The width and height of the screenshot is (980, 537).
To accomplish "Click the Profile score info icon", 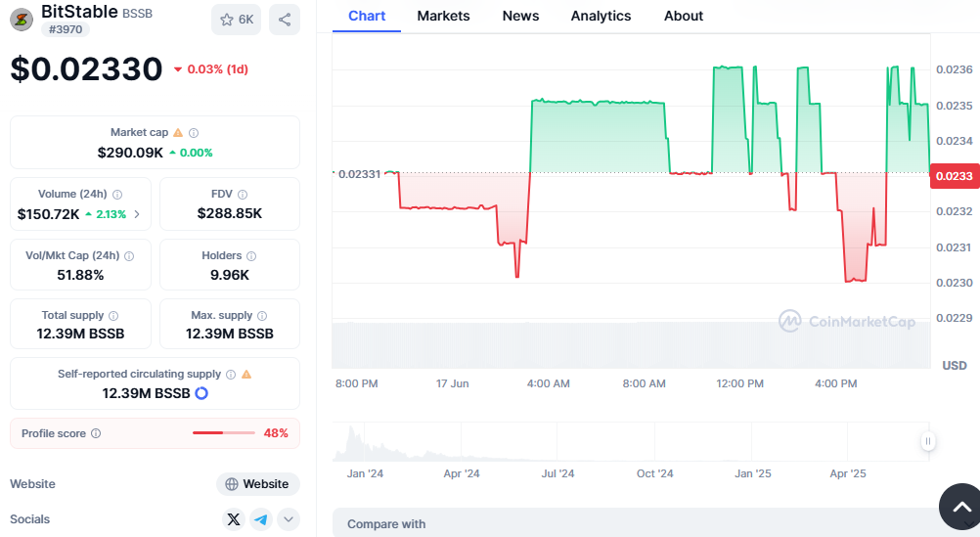I will point(96,433).
